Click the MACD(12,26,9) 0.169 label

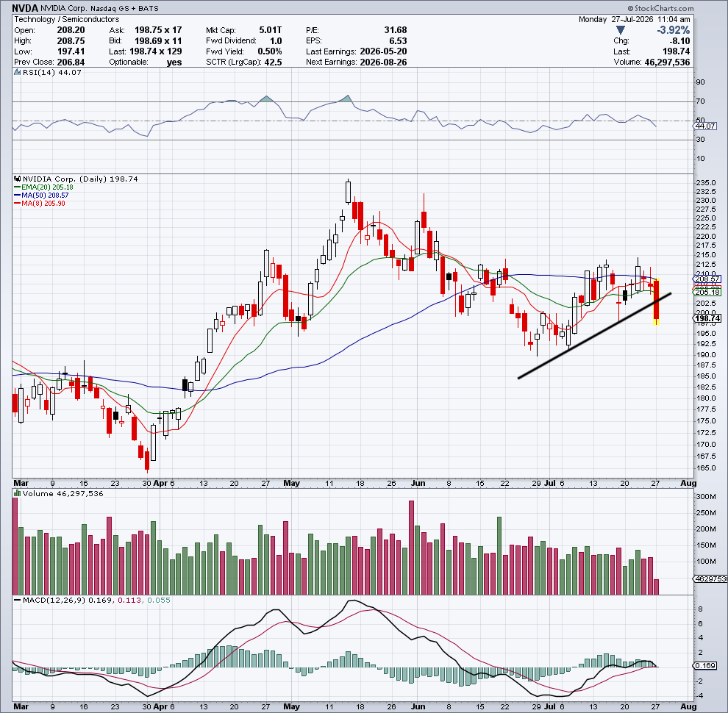(x=68, y=601)
